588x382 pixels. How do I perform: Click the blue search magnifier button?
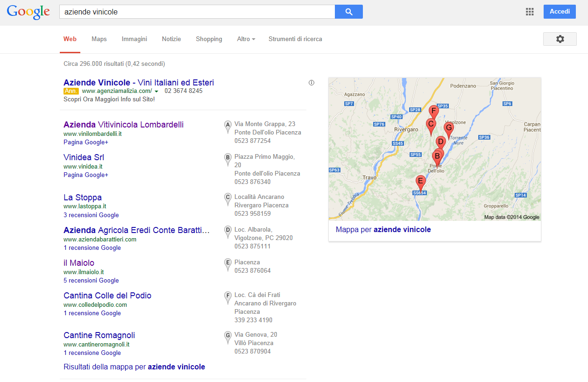pos(349,12)
